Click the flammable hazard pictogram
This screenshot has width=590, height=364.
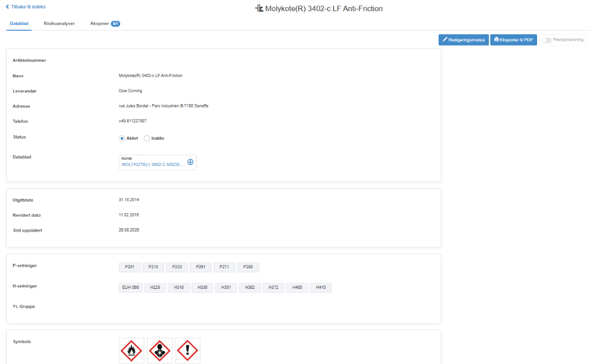click(131, 351)
